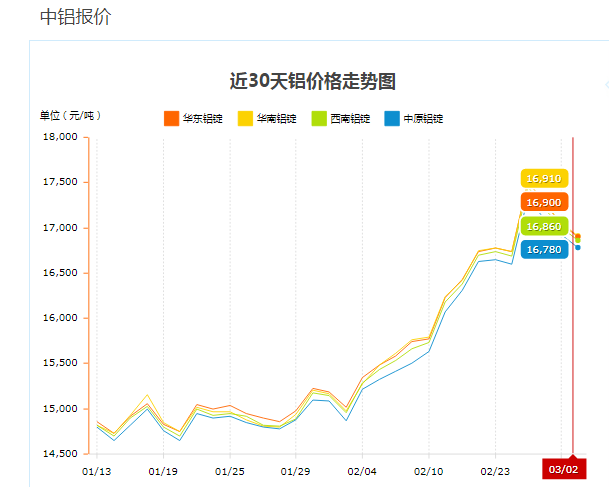Click the 单位(元/吨) unit label
The image size is (609, 487).
[70, 115]
